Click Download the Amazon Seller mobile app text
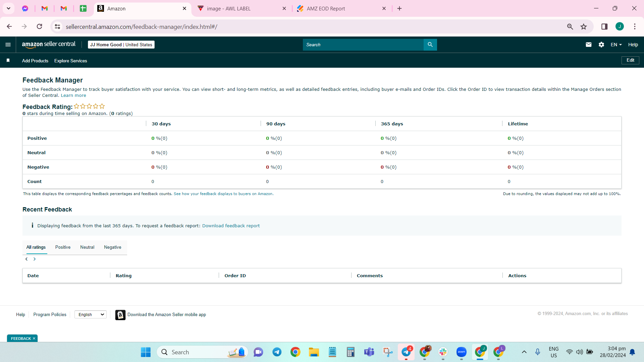This screenshot has width=644, height=362. click(x=167, y=314)
